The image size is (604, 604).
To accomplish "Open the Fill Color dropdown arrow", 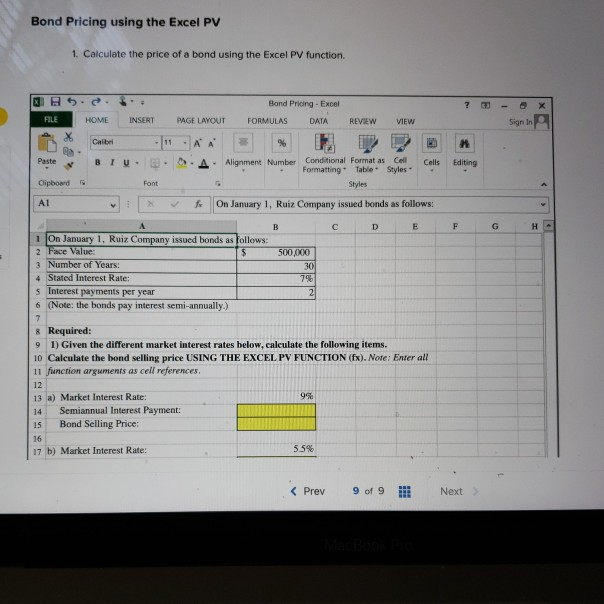I will [192, 163].
